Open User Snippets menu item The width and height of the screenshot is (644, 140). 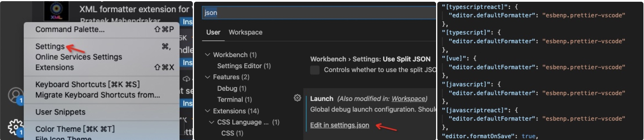pos(60,112)
